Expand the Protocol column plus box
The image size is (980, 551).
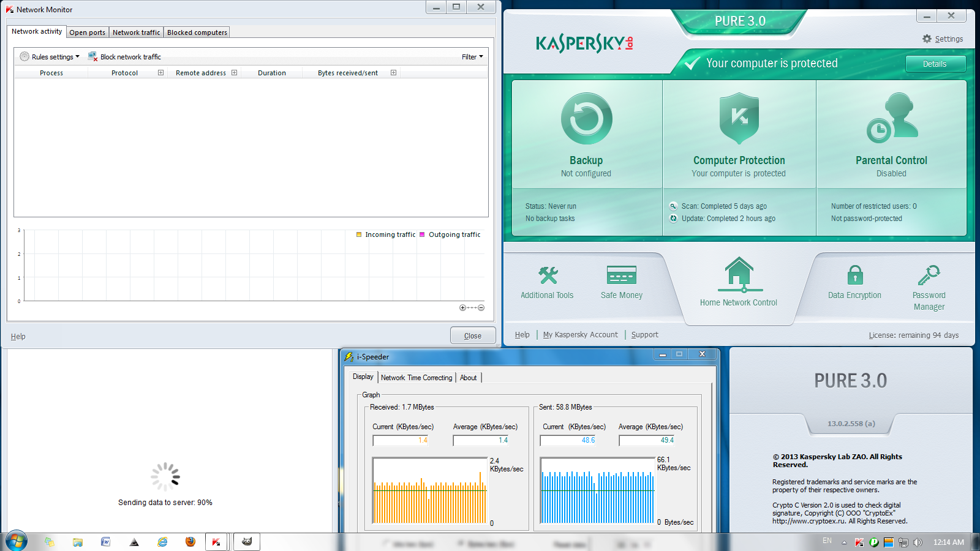[x=160, y=73]
